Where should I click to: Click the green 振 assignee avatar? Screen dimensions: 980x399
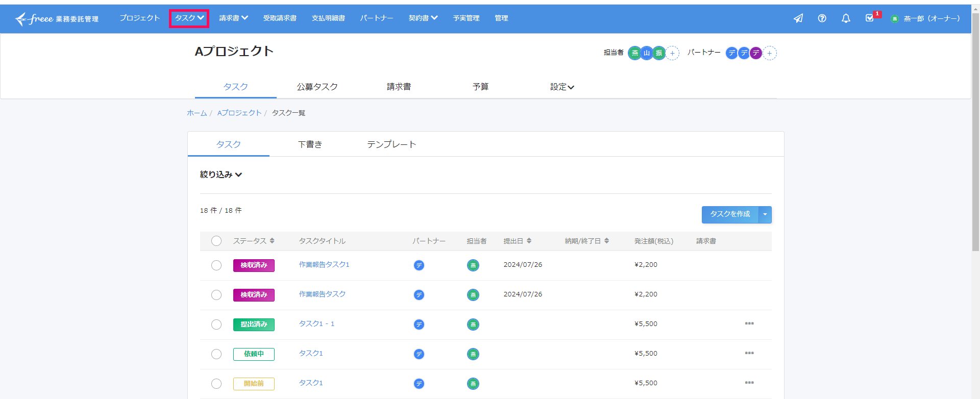[659, 53]
